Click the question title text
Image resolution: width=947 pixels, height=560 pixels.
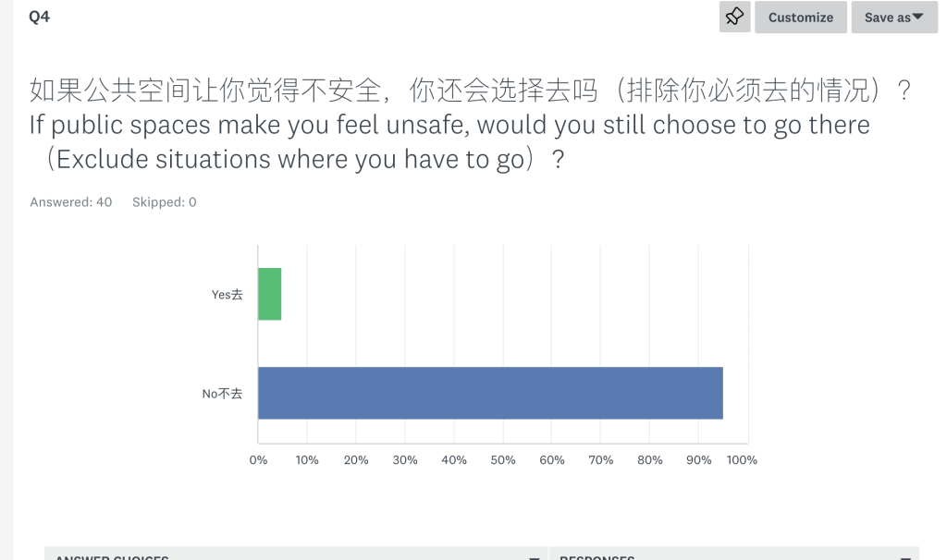[470, 125]
